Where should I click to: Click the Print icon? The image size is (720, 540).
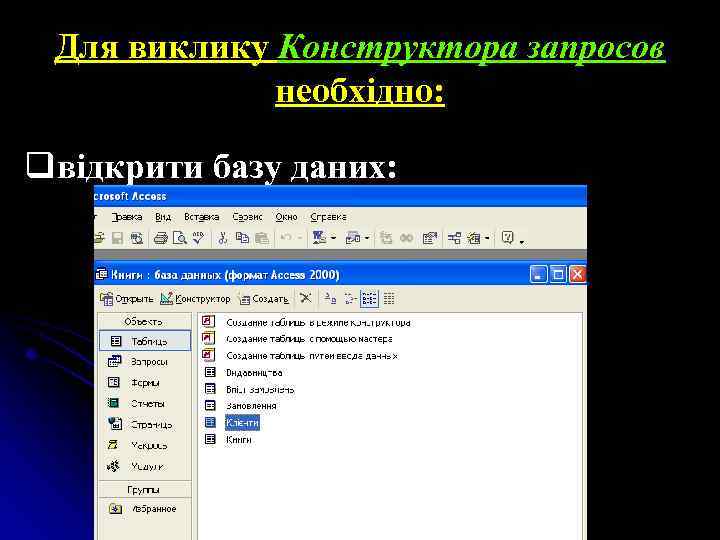point(161,238)
